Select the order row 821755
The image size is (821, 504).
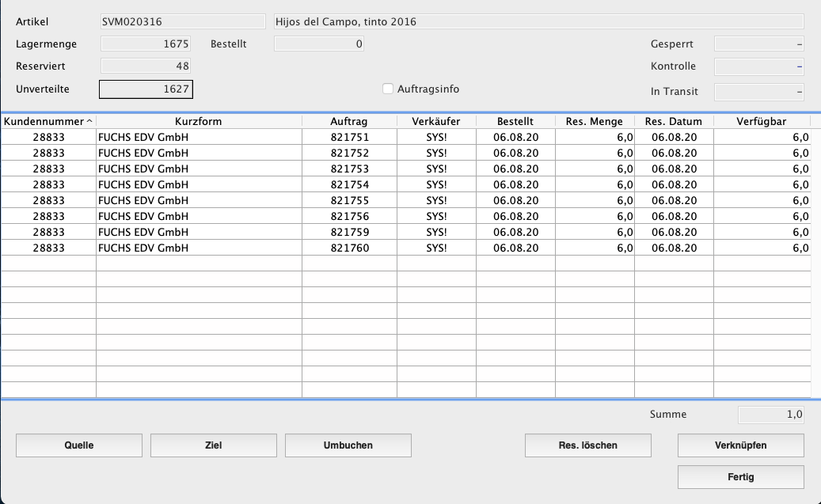(x=349, y=200)
